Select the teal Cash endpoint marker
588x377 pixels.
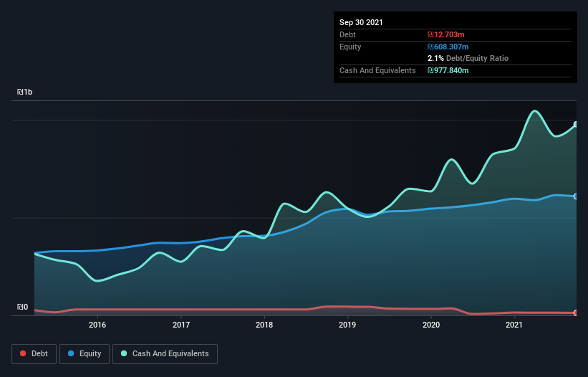click(576, 124)
